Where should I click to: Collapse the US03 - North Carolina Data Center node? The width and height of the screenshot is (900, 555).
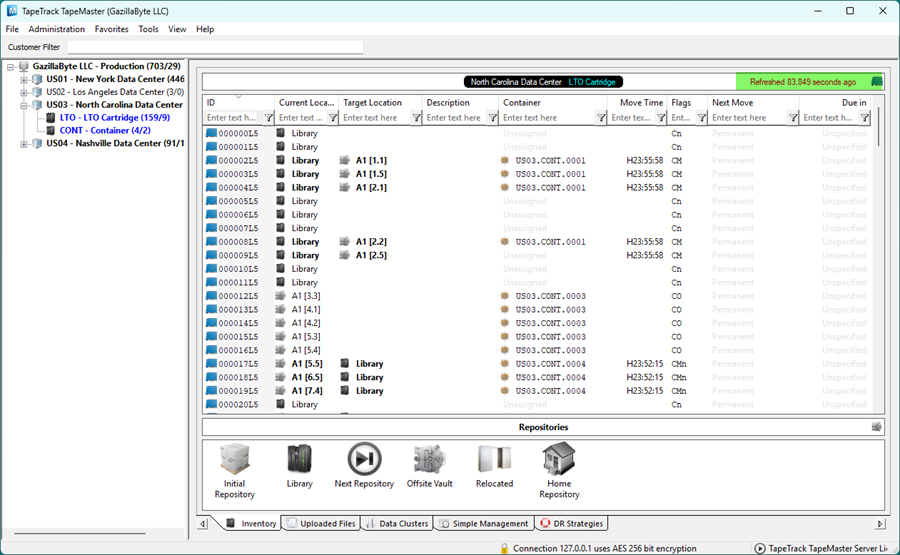[x=24, y=106]
